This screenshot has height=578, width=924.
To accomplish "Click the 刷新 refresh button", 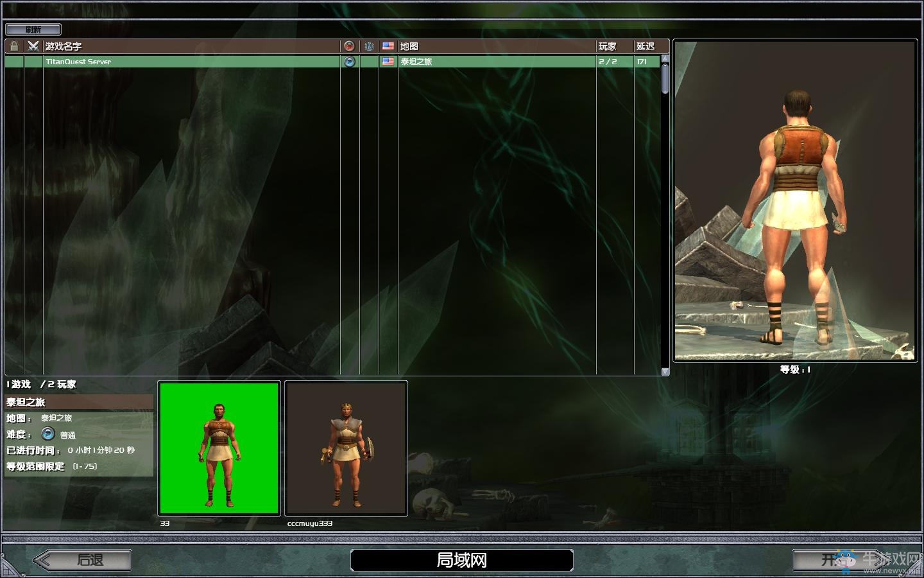I will [33, 30].
